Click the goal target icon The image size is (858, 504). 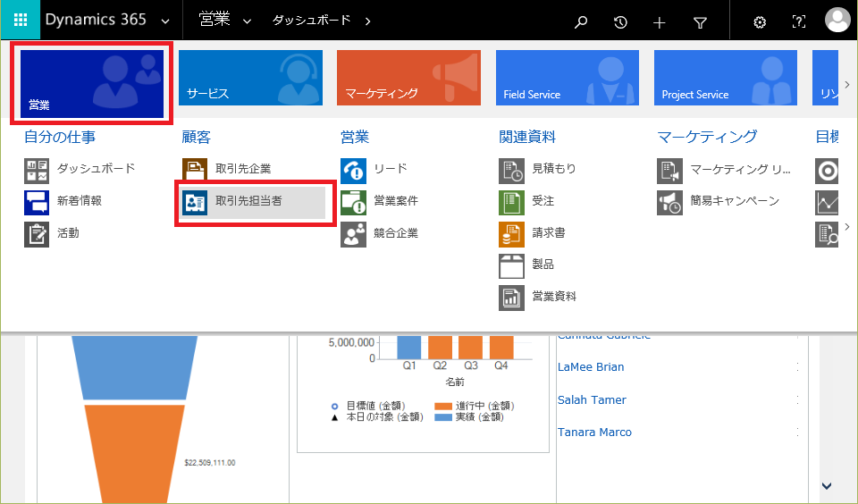pyautogui.click(x=827, y=171)
